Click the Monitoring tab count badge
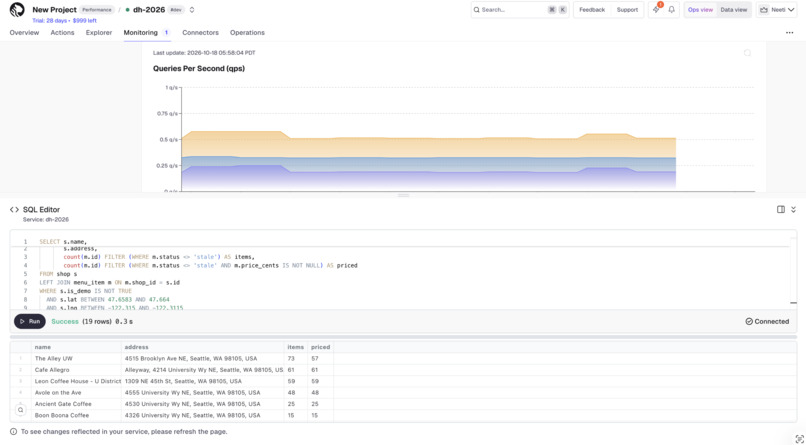This screenshot has width=806, height=445. point(166,32)
